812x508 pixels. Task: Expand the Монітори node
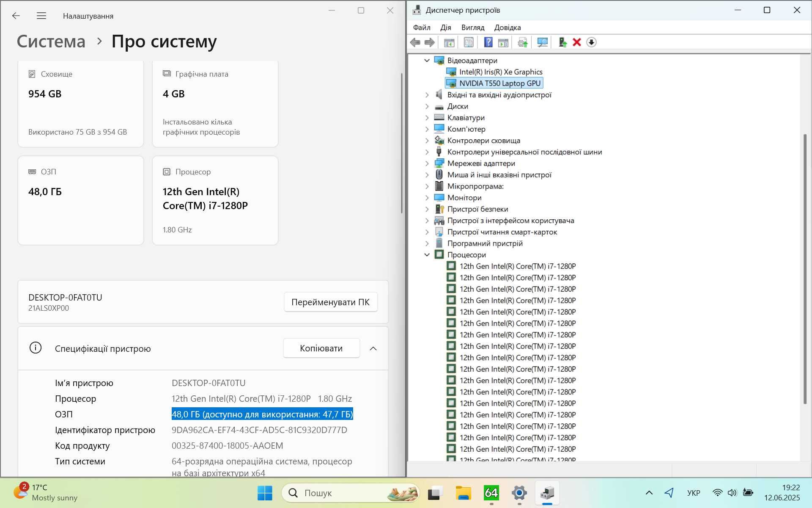[x=427, y=198]
